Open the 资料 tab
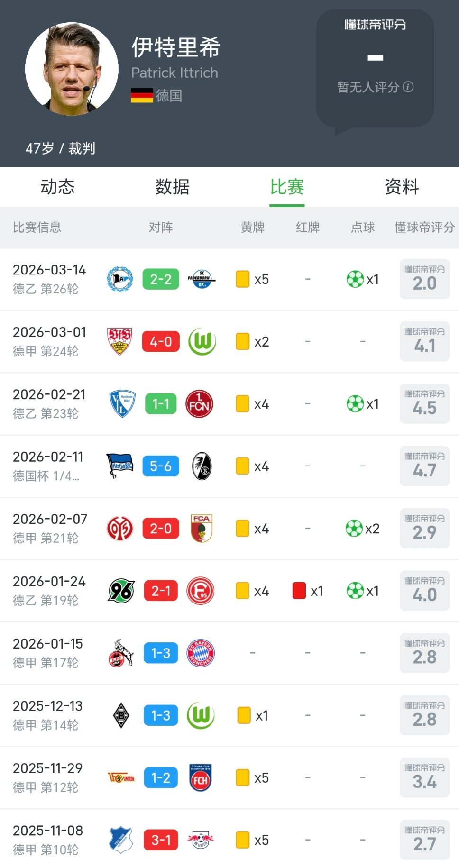The image size is (459, 868). [402, 187]
